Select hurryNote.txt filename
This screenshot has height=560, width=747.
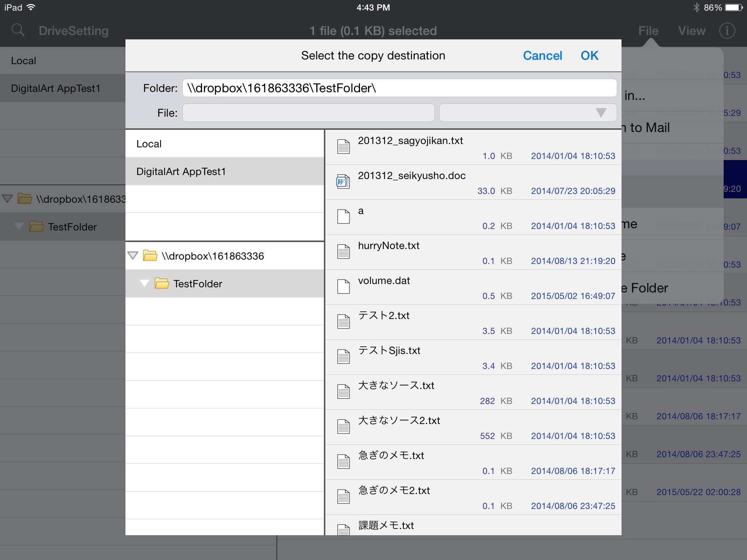coord(388,246)
